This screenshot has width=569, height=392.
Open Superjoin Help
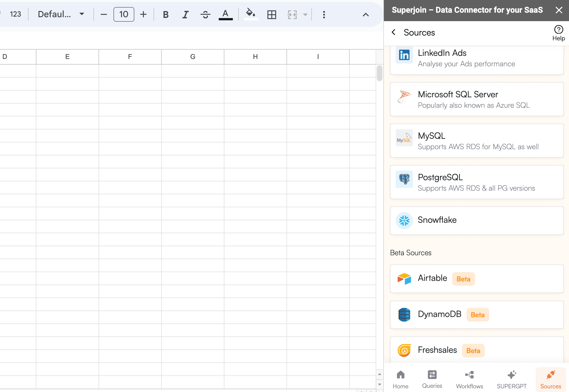(559, 33)
